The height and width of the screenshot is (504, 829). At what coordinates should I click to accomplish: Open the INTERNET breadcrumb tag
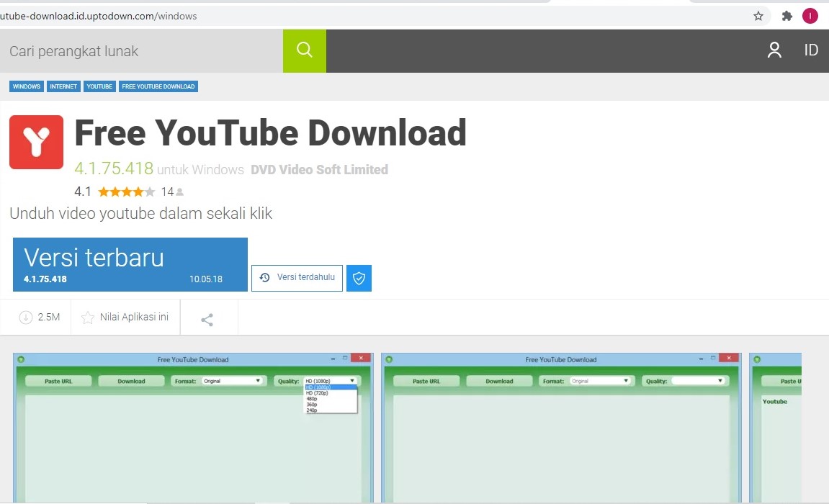63,86
